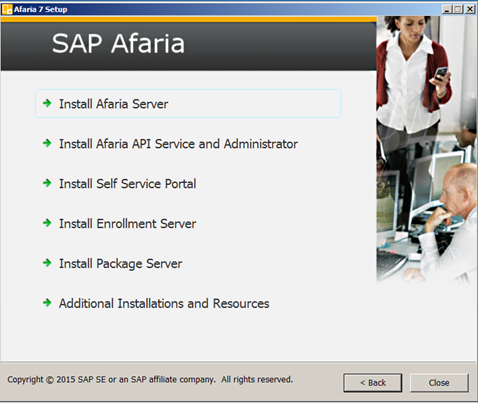The height and width of the screenshot is (403, 478).
Task: Select the Install Afaria Server option
Action: coord(188,104)
